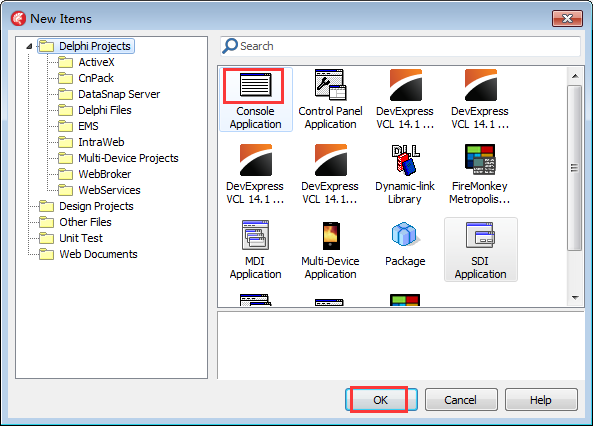Click the scrollbar up arrow
The image size is (593, 426).
tap(575, 76)
